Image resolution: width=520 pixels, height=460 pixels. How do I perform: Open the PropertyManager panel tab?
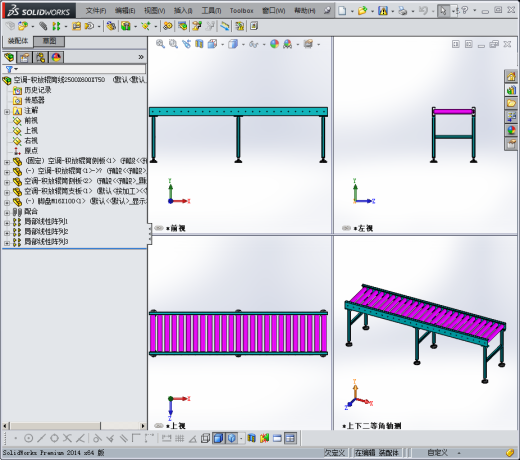(24, 58)
